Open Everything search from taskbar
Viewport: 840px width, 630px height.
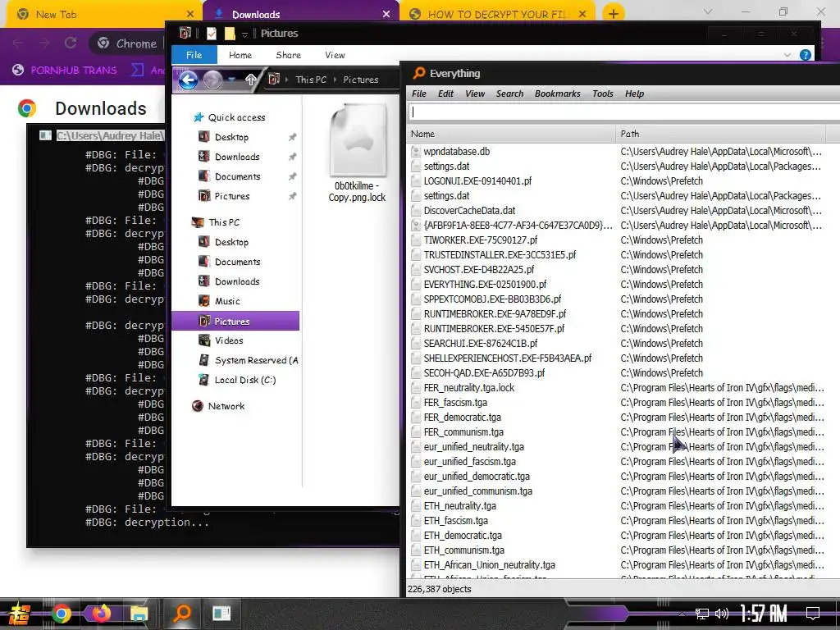(x=182, y=614)
